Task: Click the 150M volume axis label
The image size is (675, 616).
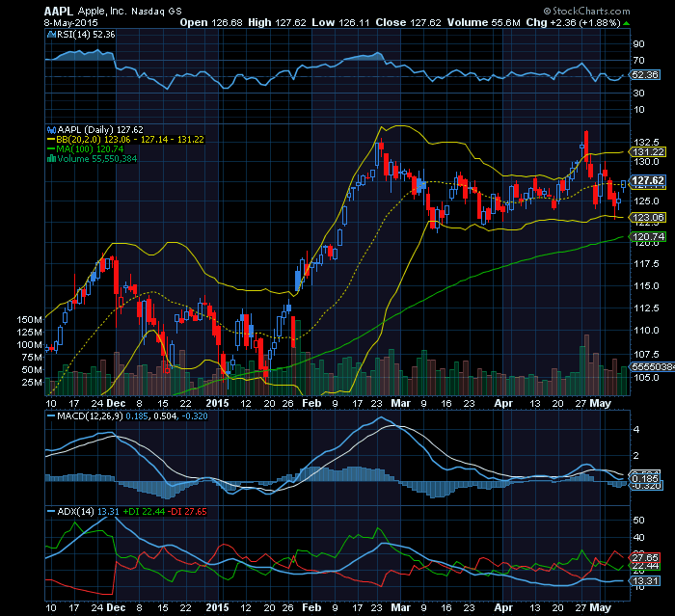Action: (29, 319)
